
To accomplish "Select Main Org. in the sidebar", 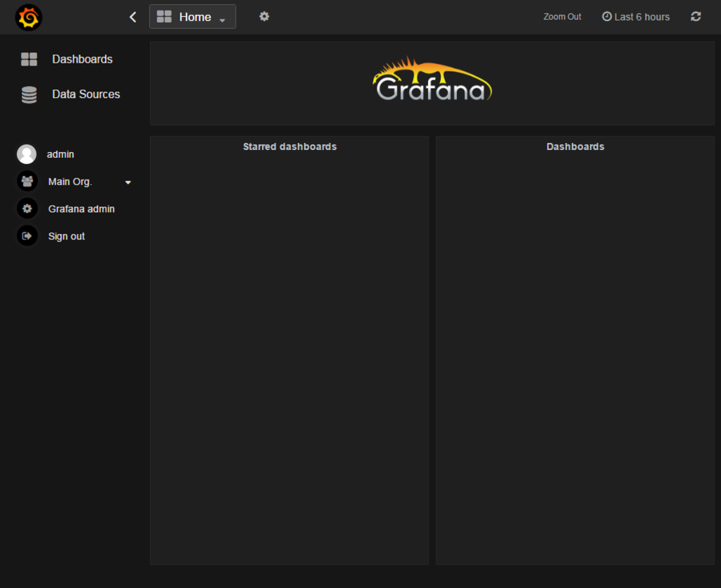I will 70,182.
